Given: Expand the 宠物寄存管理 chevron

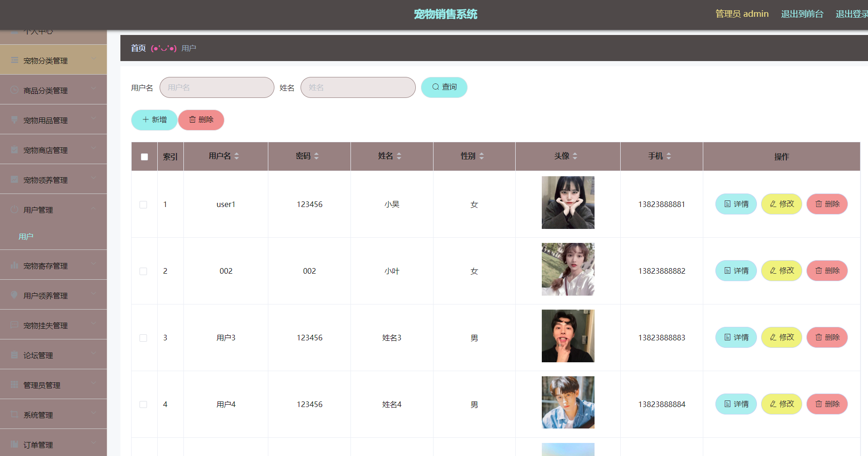Looking at the screenshot, I should pos(94,263).
